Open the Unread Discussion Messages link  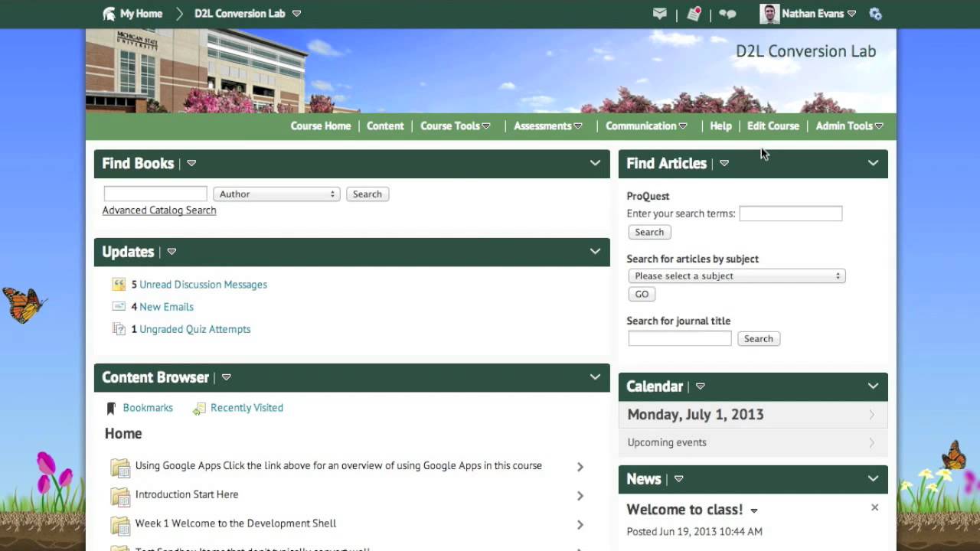pyautogui.click(x=203, y=285)
